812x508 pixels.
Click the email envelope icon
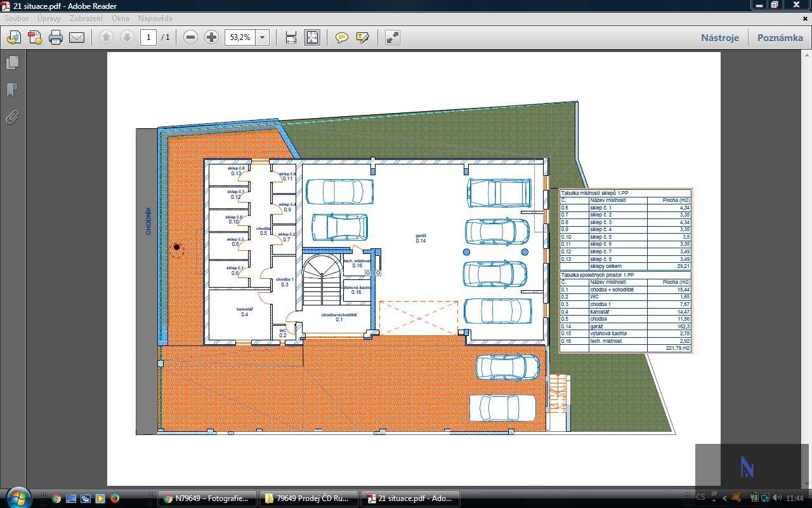77,37
